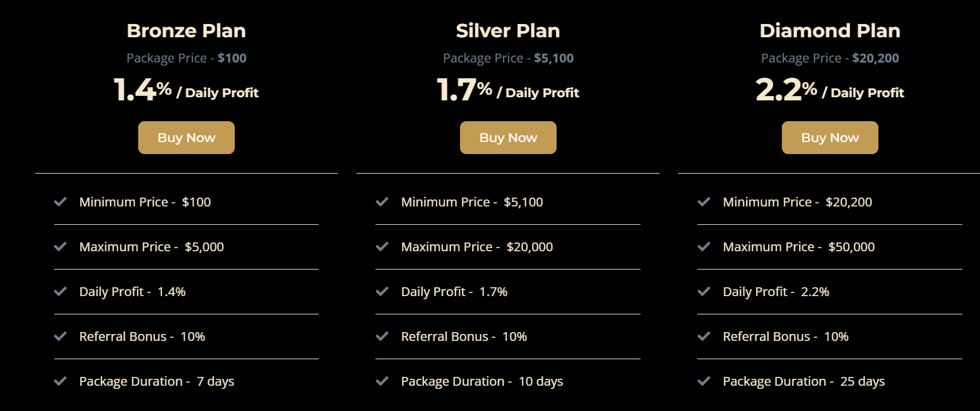Click the Bronze 1.4% Daily Profit headline

(x=186, y=90)
